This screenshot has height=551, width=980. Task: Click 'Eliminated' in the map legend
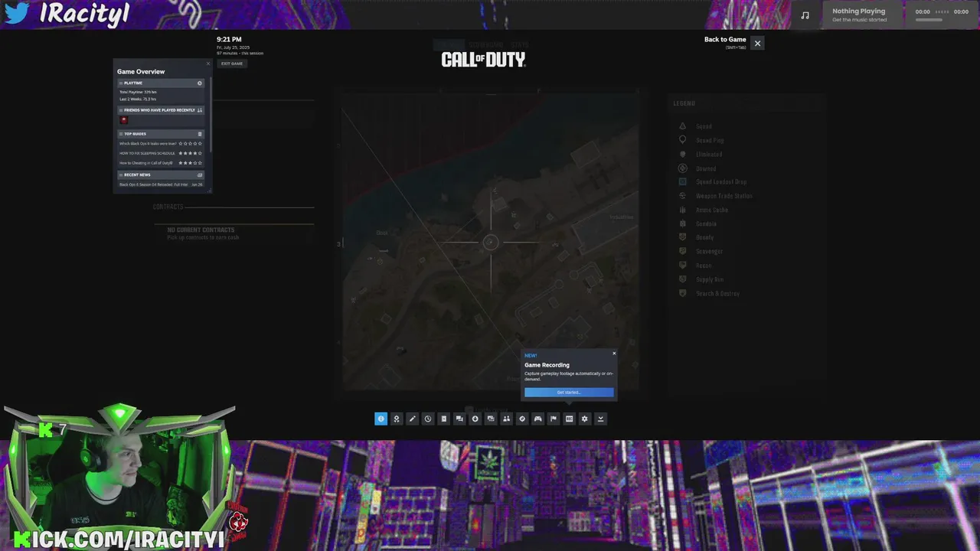coord(709,155)
